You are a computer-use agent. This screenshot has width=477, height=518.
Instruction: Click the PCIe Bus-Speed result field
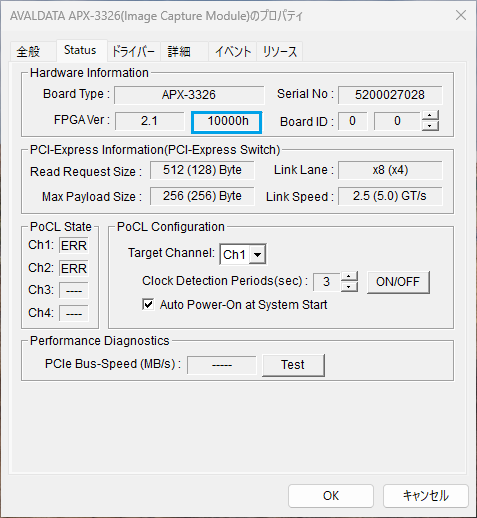click(222, 365)
